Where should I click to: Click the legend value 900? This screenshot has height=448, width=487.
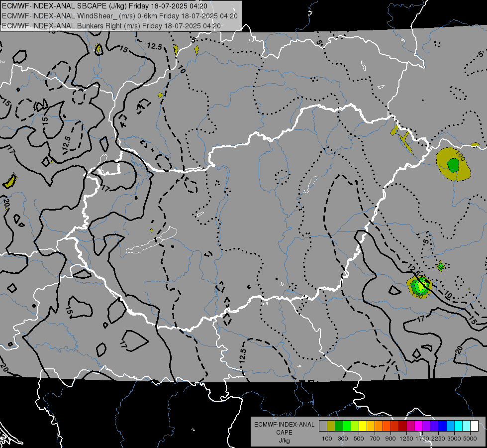pyautogui.click(x=390, y=439)
